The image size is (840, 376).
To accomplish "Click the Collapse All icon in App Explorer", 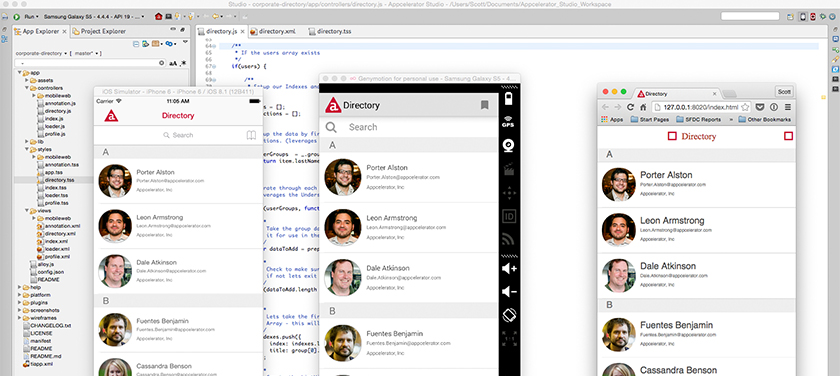I will 136,44.
